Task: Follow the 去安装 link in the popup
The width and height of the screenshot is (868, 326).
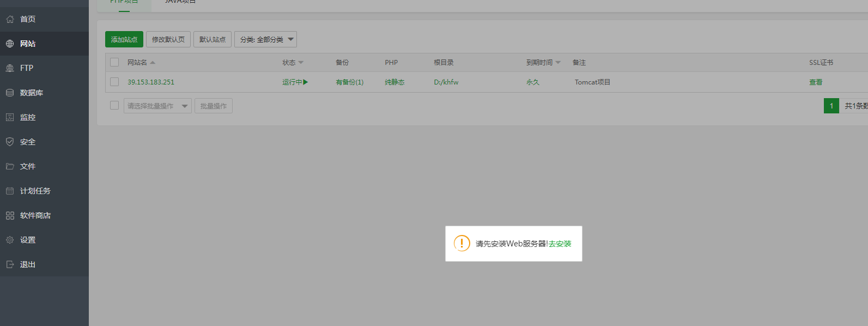Action: pos(560,244)
